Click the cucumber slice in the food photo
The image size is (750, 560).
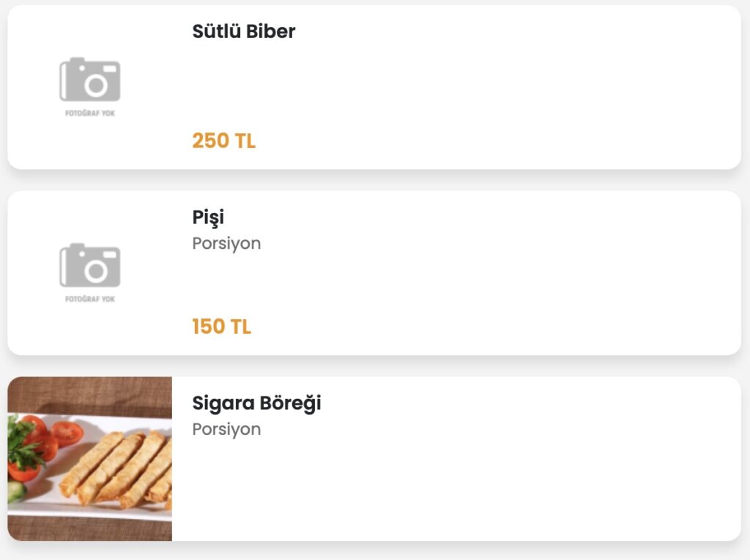point(16,492)
